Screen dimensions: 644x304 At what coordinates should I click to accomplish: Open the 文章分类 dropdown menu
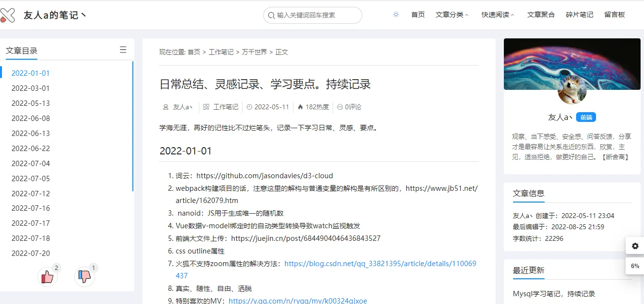(450, 15)
